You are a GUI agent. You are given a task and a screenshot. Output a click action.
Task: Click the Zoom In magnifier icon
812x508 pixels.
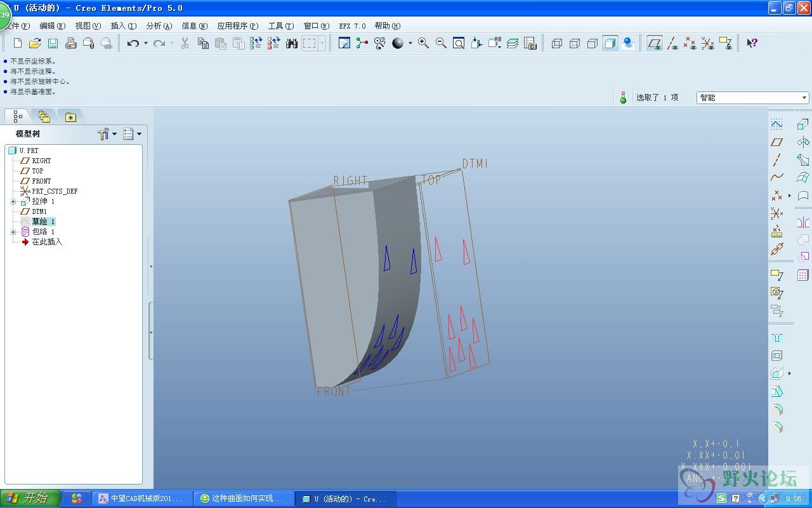tap(423, 43)
